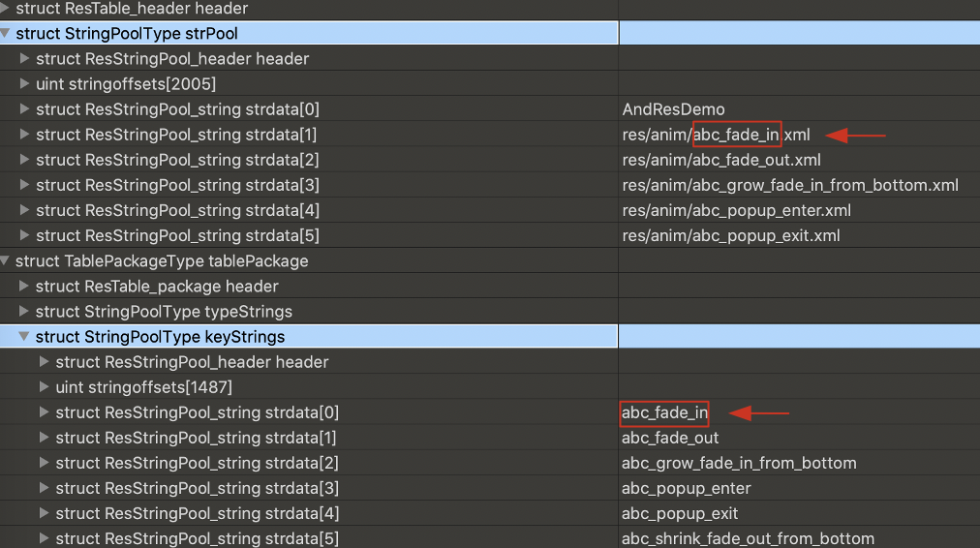Click the abc_shrink_fade_out_from_bottom value
Image resolution: width=980 pixels, height=548 pixels.
click(748, 539)
